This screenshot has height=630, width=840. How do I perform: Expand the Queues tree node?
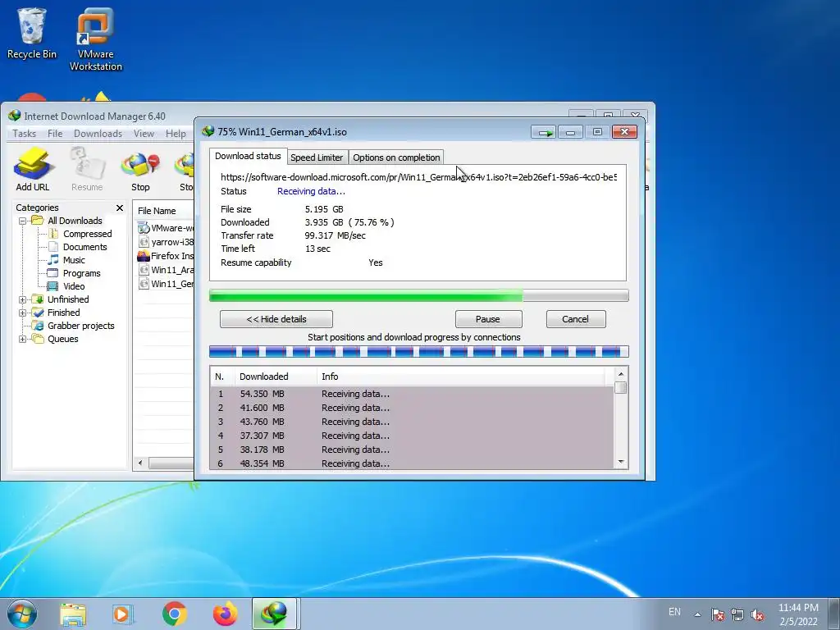[x=22, y=339]
